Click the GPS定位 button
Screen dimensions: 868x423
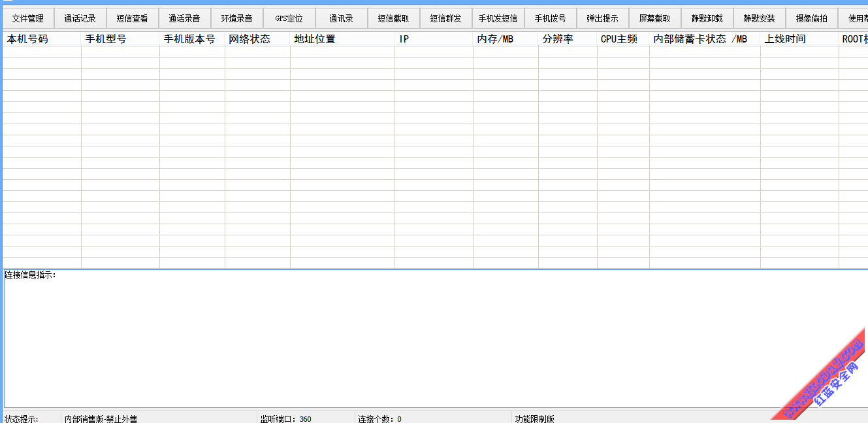tap(289, 18)
